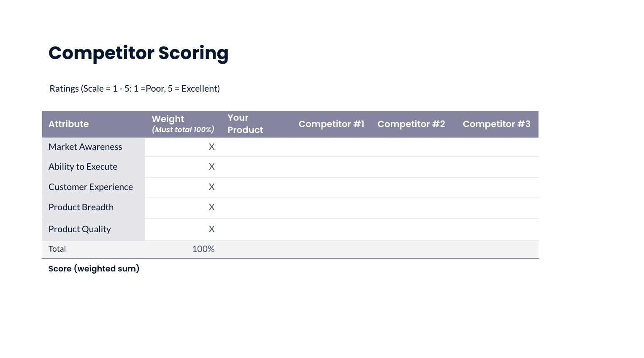Click the Competitor Scoring slide title
644x358 pixels.
pos(138,53)
